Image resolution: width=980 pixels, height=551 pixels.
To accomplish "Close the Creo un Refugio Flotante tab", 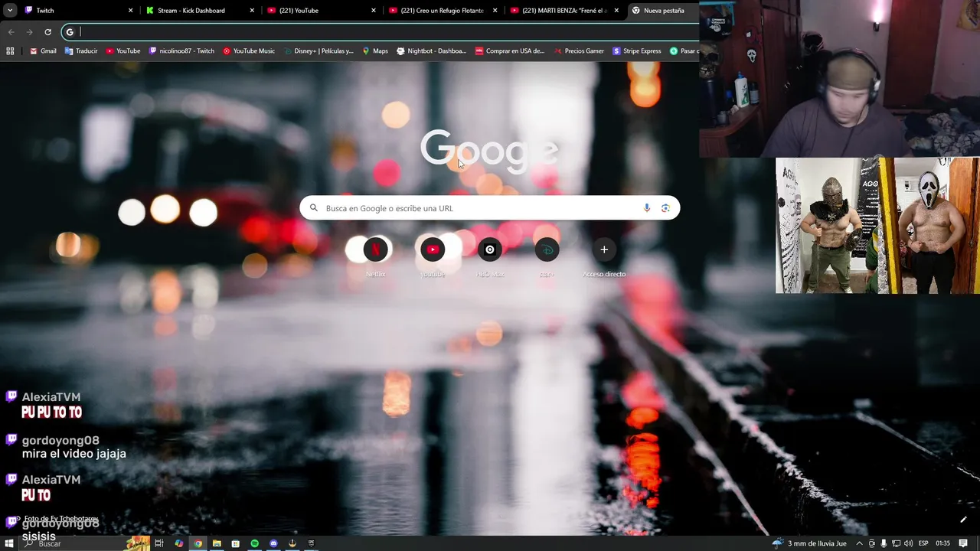I will point(495,11).
